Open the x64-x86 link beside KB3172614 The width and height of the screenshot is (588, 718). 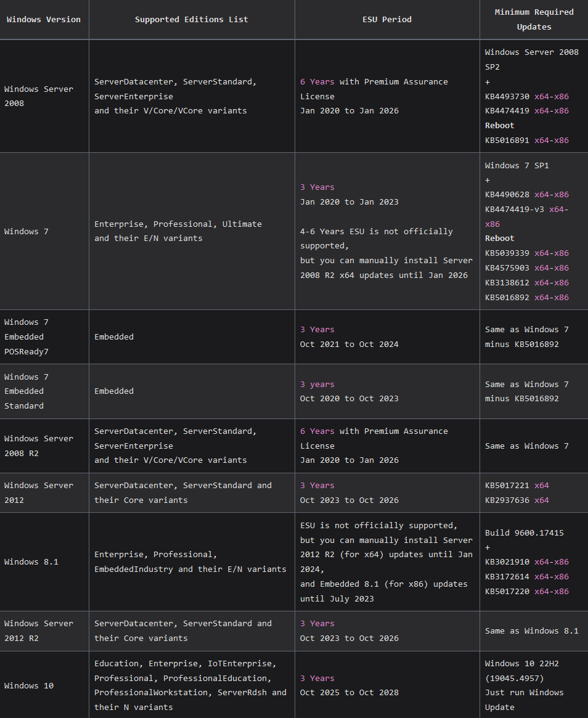[552, 576]
